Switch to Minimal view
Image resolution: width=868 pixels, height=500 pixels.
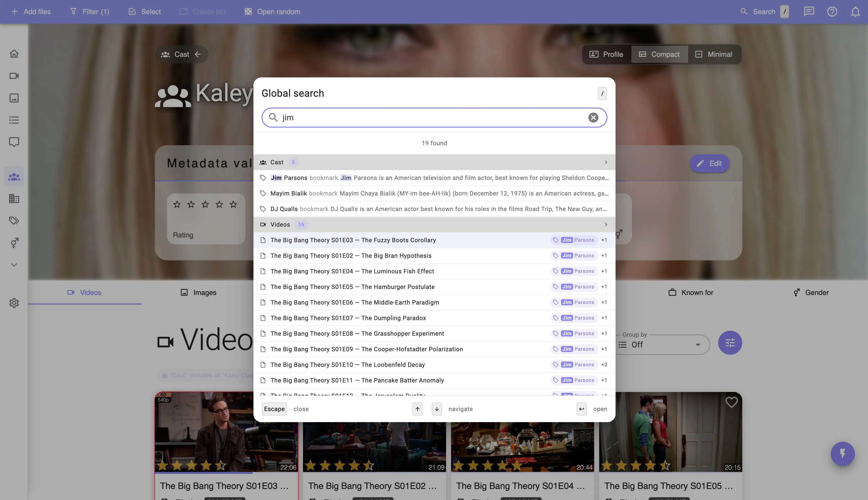coord(714,54)
